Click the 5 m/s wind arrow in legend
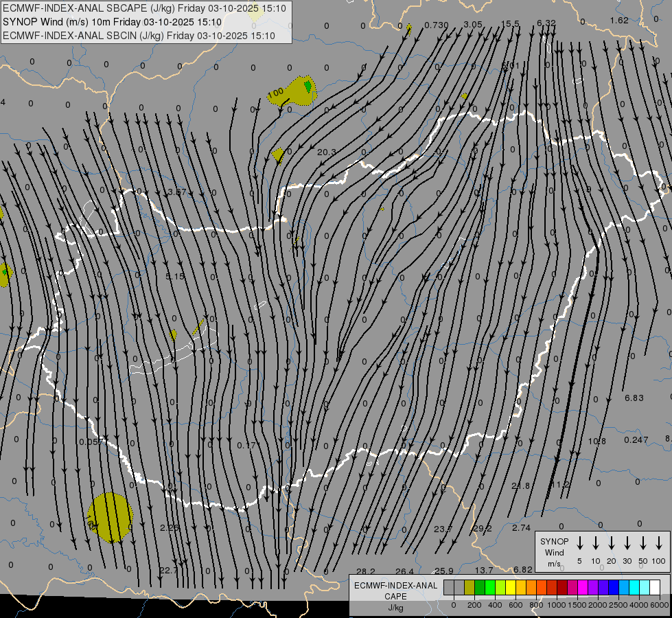Screen dimensions: 672x618 click(x=579, y=543)
